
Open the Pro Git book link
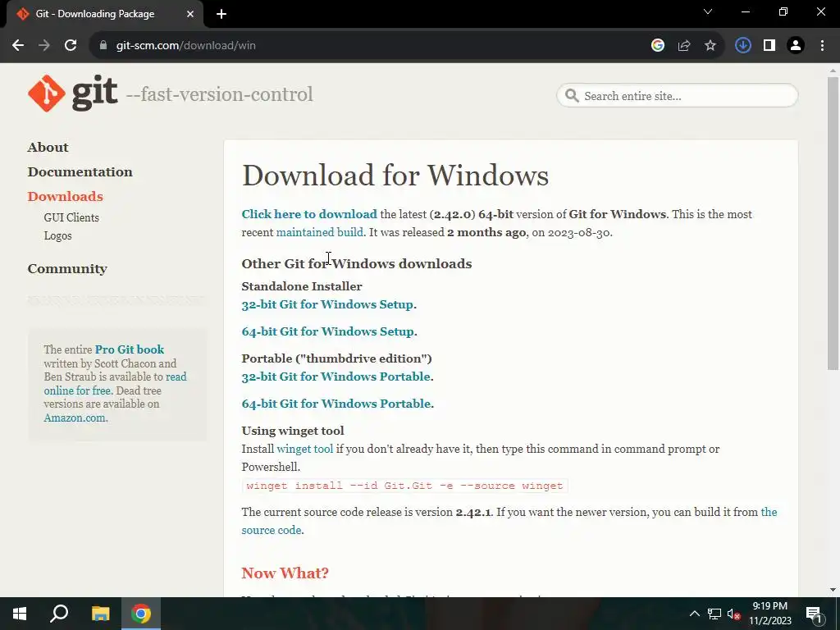point(130,349)
